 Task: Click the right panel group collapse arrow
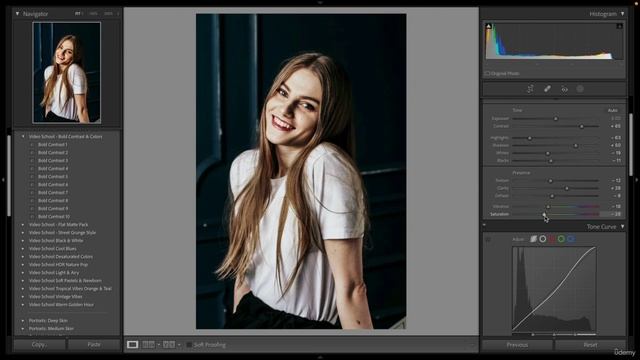click(x=636, y=179)
